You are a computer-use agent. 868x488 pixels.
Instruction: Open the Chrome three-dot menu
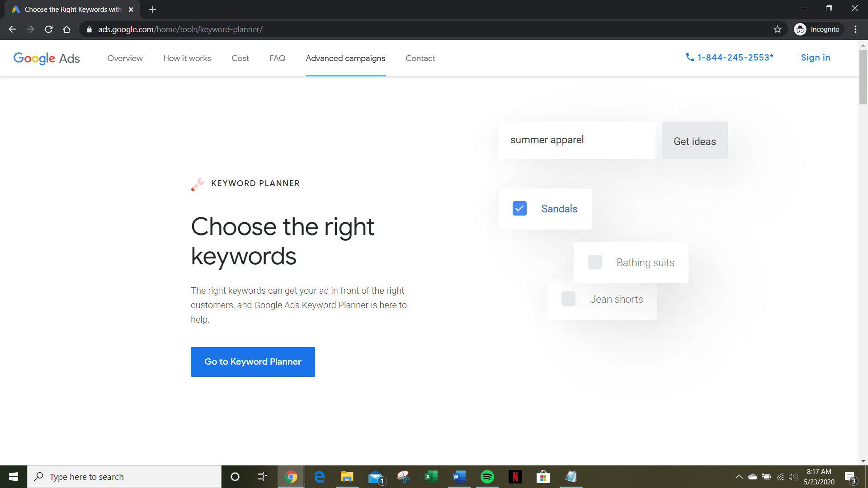(855, 29)
